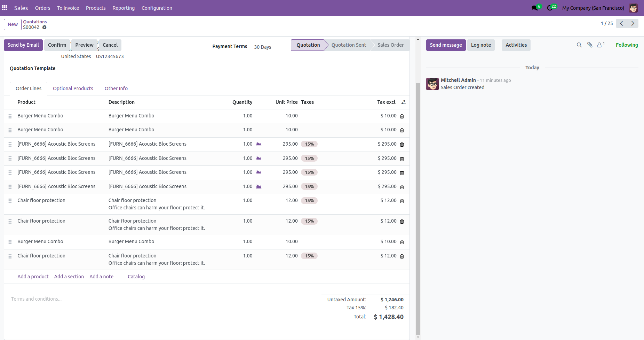Open the conversations chat icon in navbar
Screen dimensions: 644x340
tap(535, 8)
